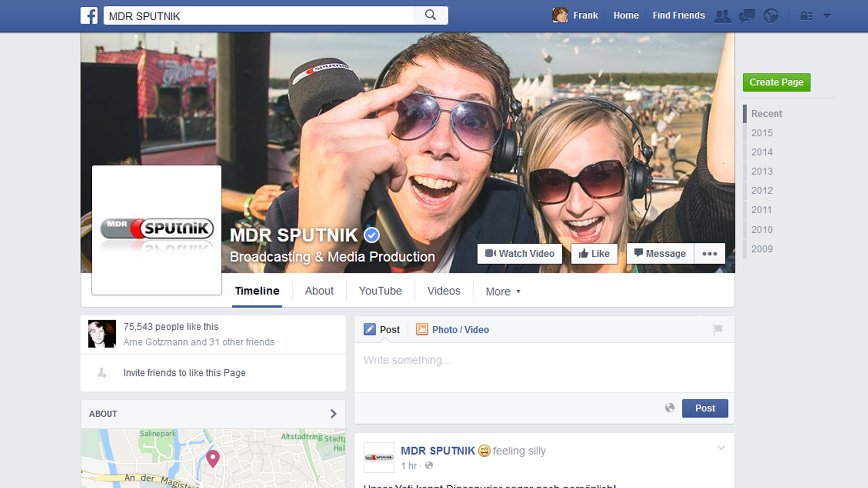The image size is (868, 488).
Task: Expand the More tab dropdown
Action: point(503,291)
